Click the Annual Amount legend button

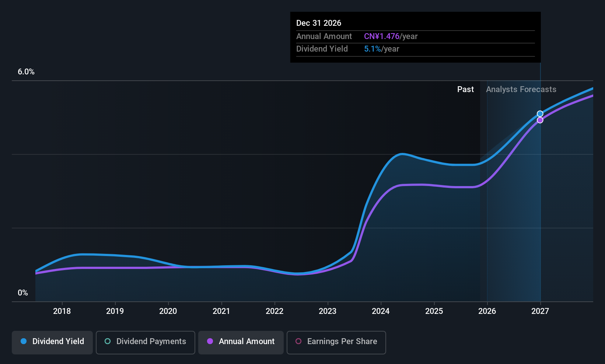(241, 342)
